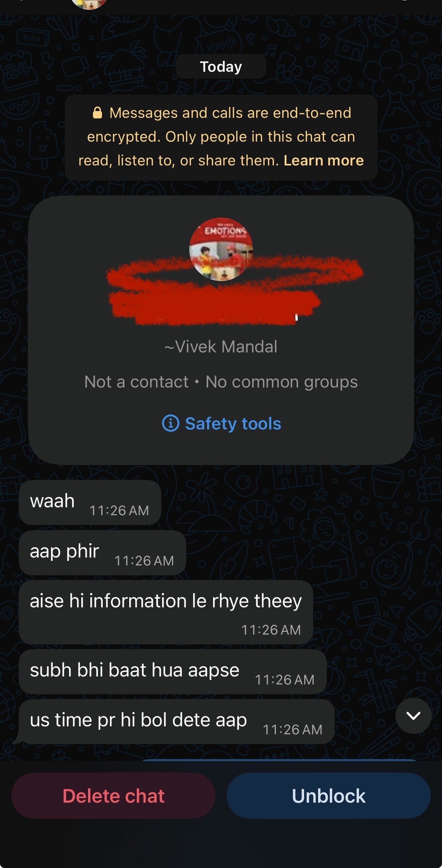This screenshot has height=868, width=442.
Task: Select the "aap phir" message bubble
Action: click(x=102, y=553)
